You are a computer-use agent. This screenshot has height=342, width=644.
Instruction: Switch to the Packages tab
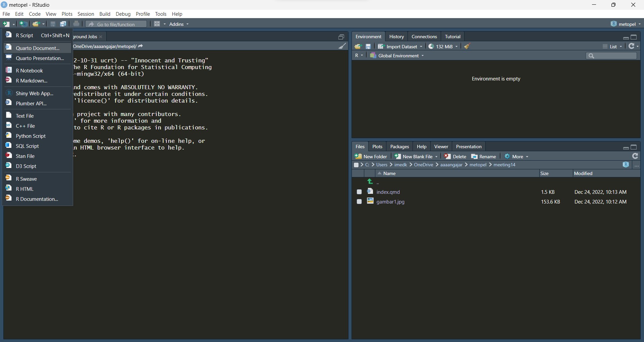click(399, 147)
